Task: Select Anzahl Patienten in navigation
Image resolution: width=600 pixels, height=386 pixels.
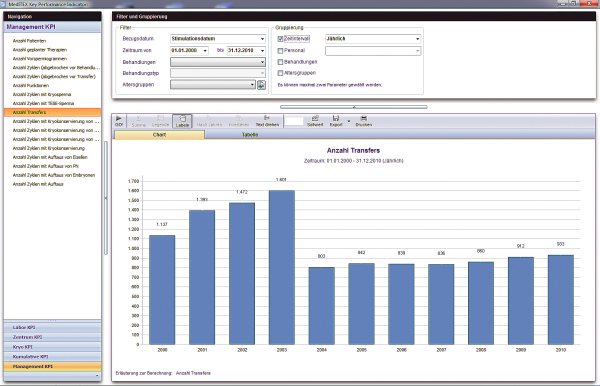Action: coord(29,41)
